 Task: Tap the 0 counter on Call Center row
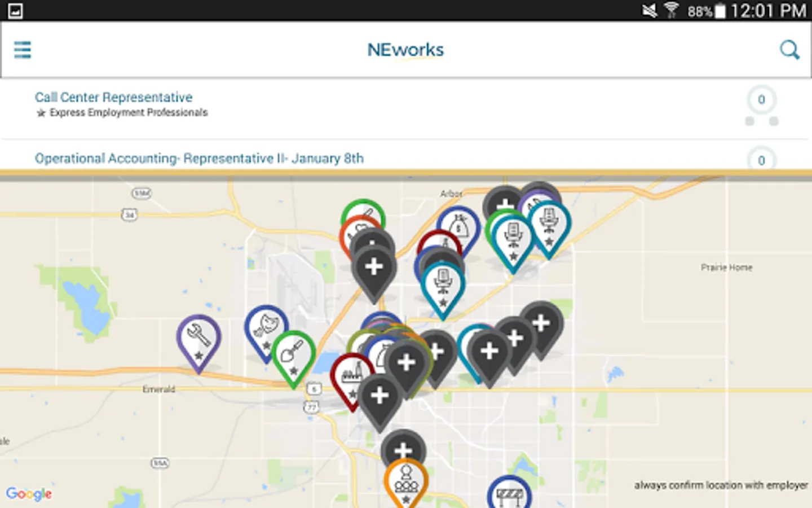(x=761, y=100)
